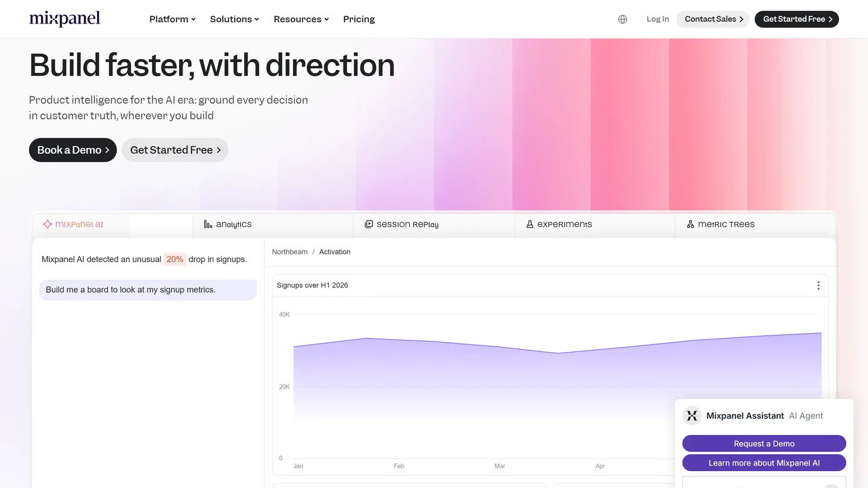Click Learn more about Mixpanel AI
The width and height of the screenshot is (868, 488).
[764, 463]
